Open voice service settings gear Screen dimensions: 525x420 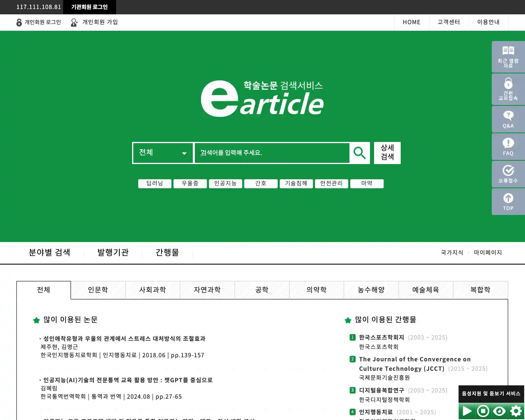(x=516, y=411)
